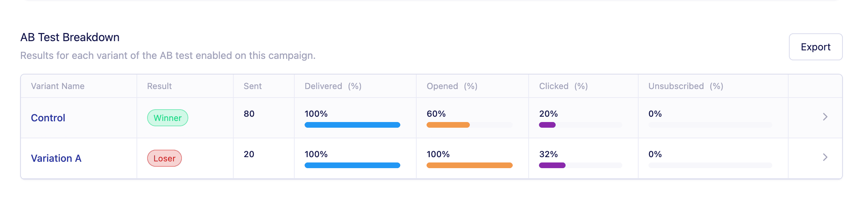Sort by Opened (%) column header
Viewport: 868px width, 210px height.
pos(452,86)
